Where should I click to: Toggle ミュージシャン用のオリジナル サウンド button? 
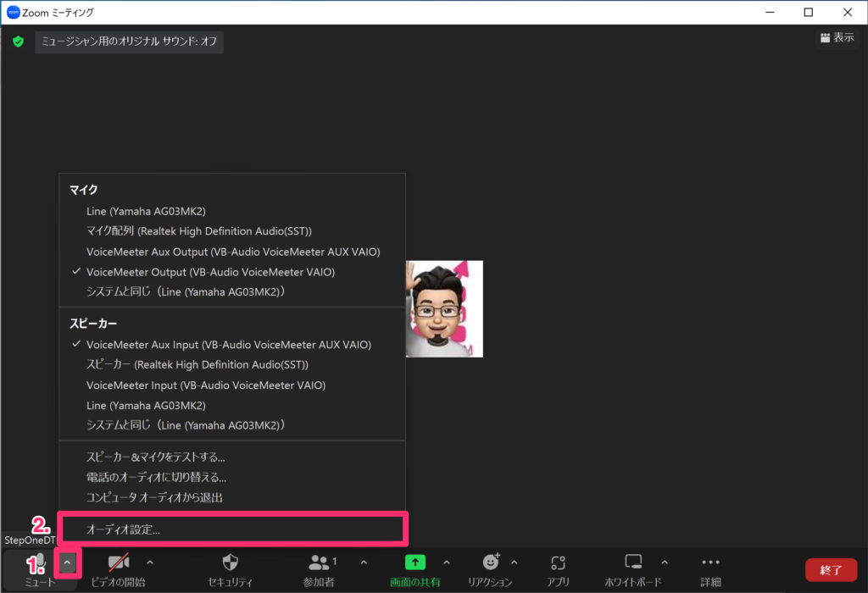[130, 42]
